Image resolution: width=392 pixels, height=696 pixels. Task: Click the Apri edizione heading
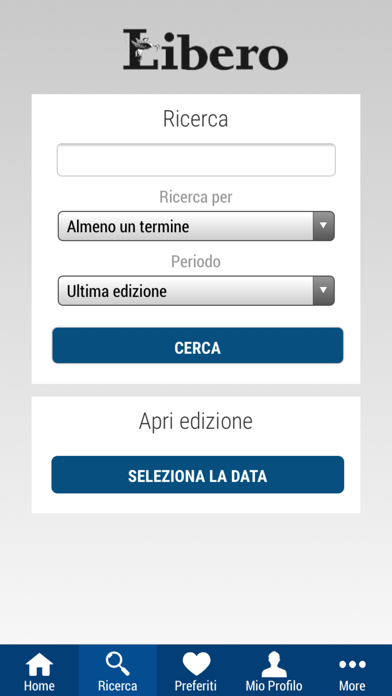tap(196, 421)
